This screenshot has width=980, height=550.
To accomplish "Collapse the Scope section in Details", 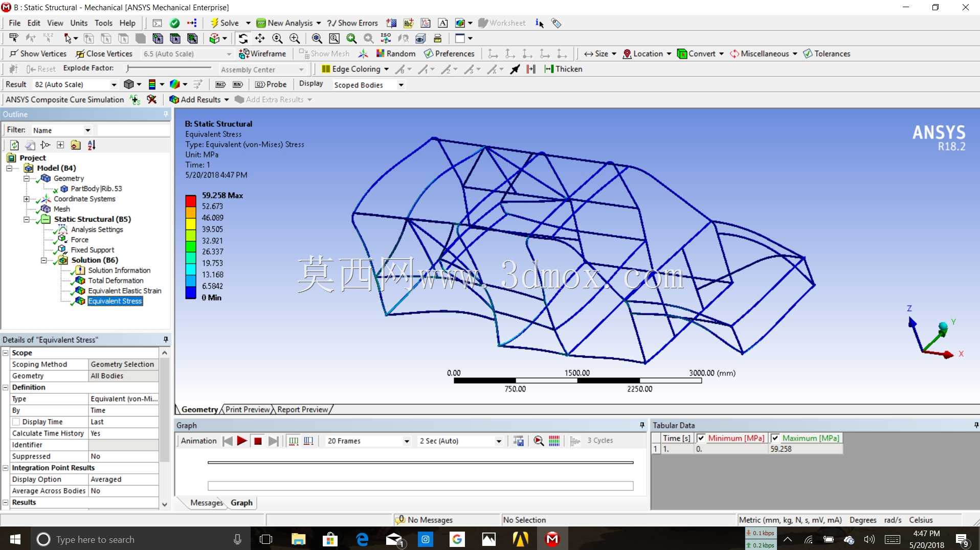I will [x=6, y=353].
